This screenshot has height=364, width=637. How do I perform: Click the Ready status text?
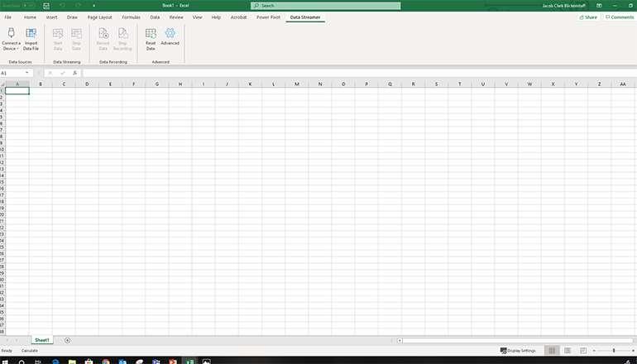click(x=7, y=350)
